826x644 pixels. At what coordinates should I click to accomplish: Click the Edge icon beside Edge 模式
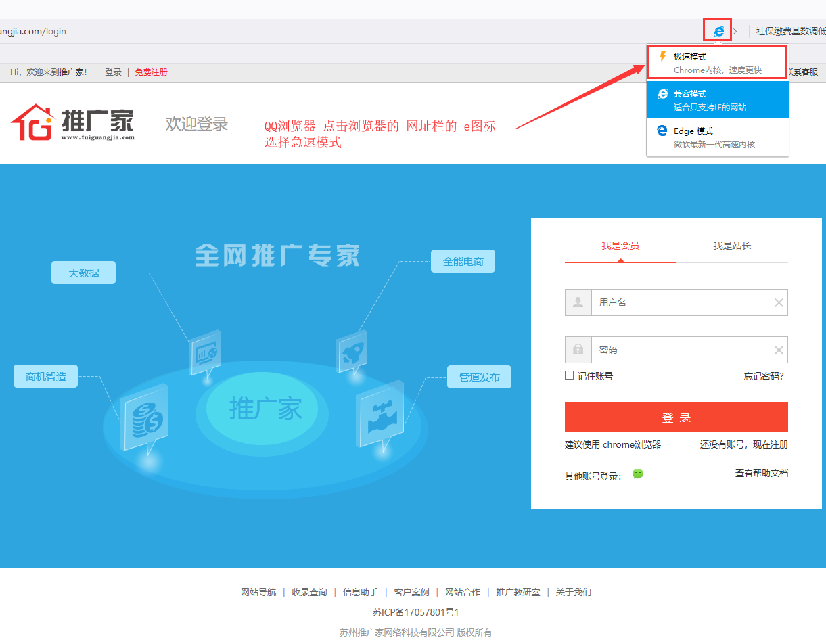pos(662,131)
